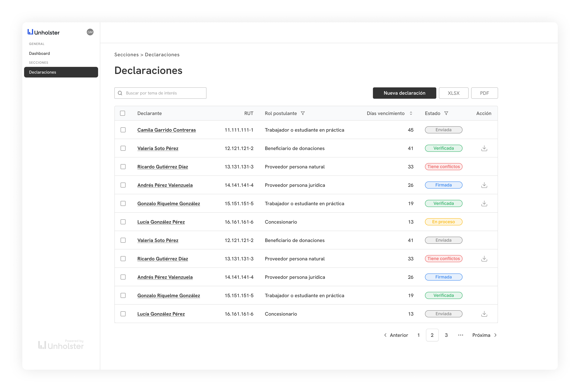The height and width of the screenshot is (392, 580).
Task: Open the Rol postulante filter
Action: (x=303, y=113)
